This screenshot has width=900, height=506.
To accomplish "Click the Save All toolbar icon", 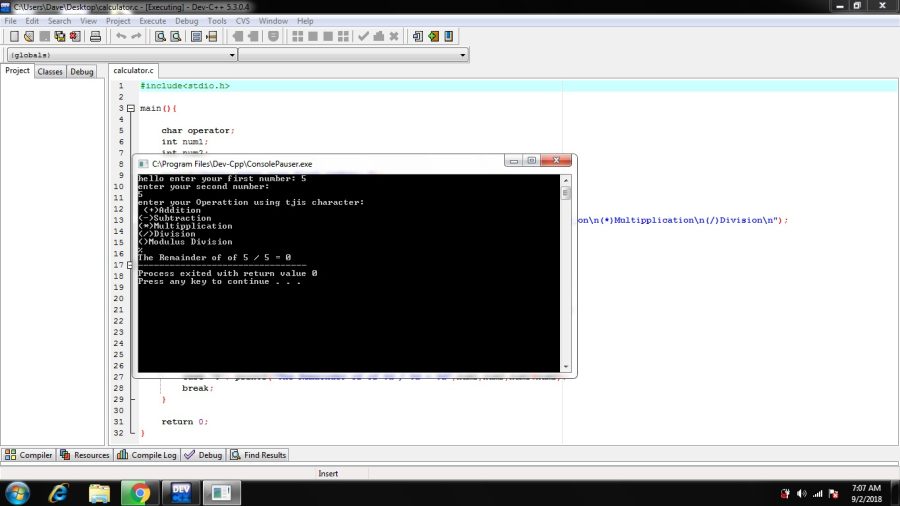I will pyautogui.click(x=60, y=36).
